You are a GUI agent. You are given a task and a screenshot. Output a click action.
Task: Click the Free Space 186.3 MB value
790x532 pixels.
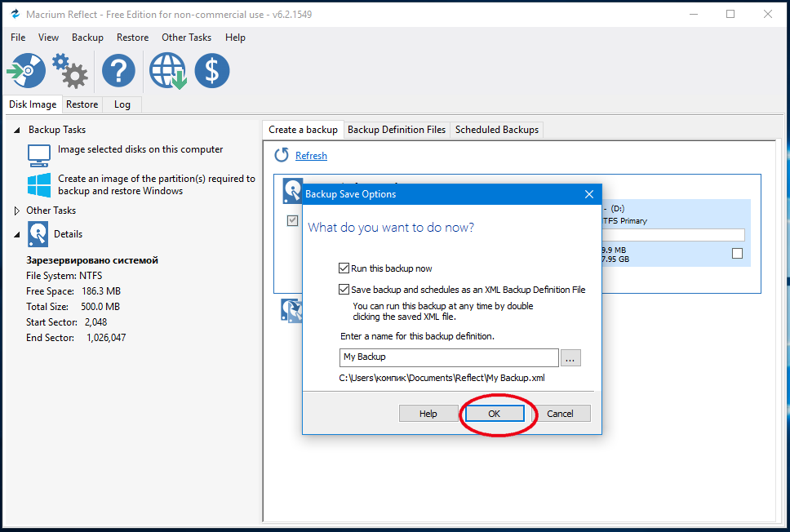tap(101, 291)
